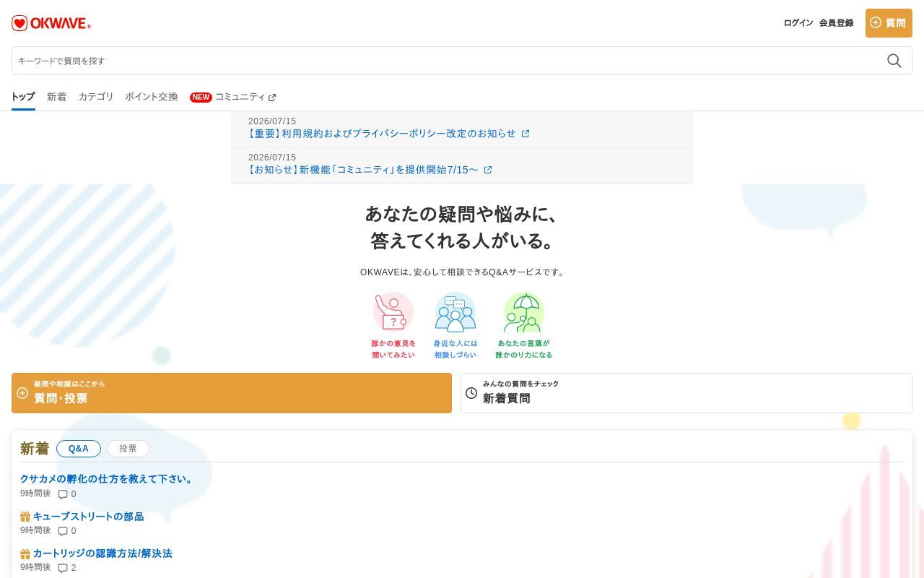Click comment icon under キューブストリートの部品

(63, 532)
